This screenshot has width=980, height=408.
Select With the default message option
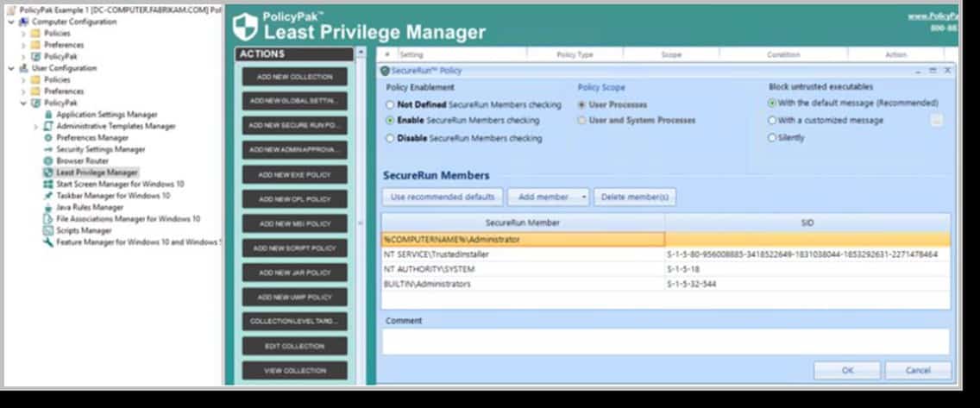point(772,104)
